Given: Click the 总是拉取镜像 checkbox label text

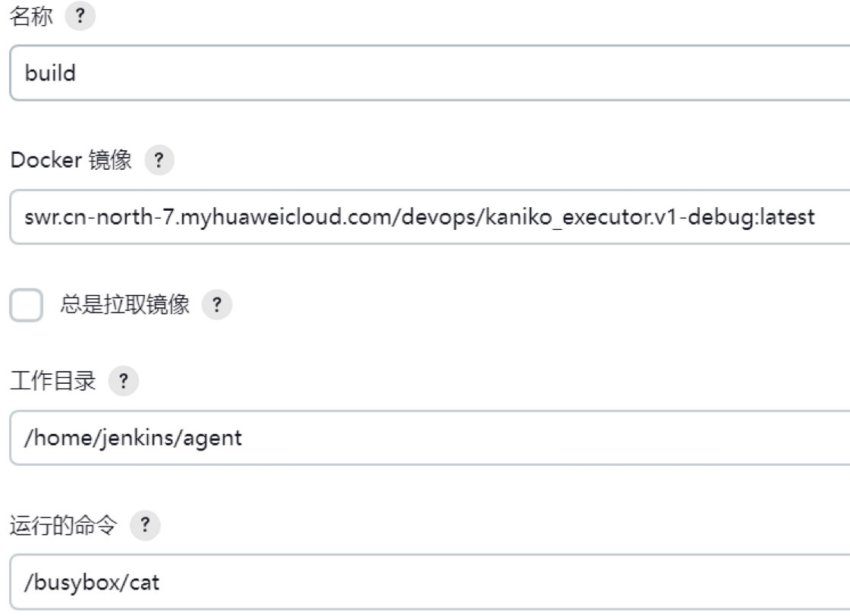Looking at the screenshot, I should (x=124, y=305).
